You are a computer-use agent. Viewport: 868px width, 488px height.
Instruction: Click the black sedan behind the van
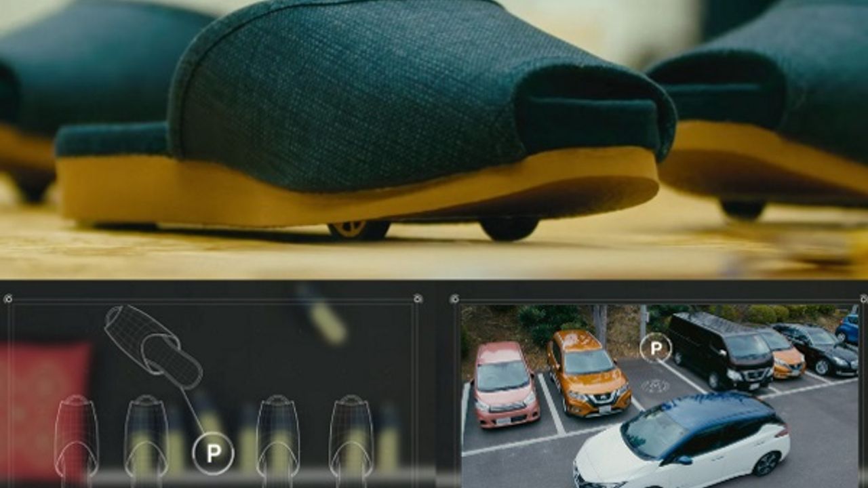(816, 348)
